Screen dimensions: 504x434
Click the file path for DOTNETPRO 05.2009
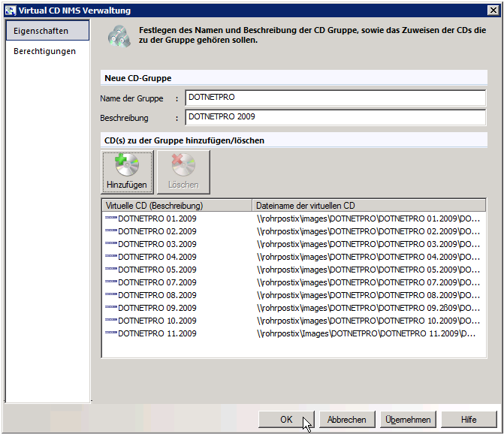point(368,270)
